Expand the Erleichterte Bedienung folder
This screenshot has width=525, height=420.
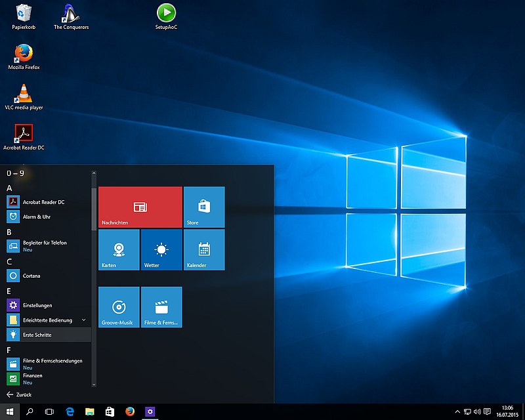point(49,320)
